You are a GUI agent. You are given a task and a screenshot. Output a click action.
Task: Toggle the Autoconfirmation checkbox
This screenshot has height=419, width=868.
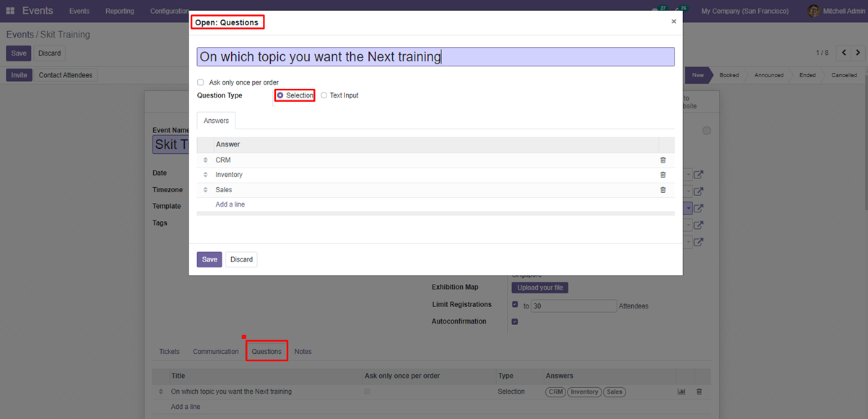coord(515,321)
